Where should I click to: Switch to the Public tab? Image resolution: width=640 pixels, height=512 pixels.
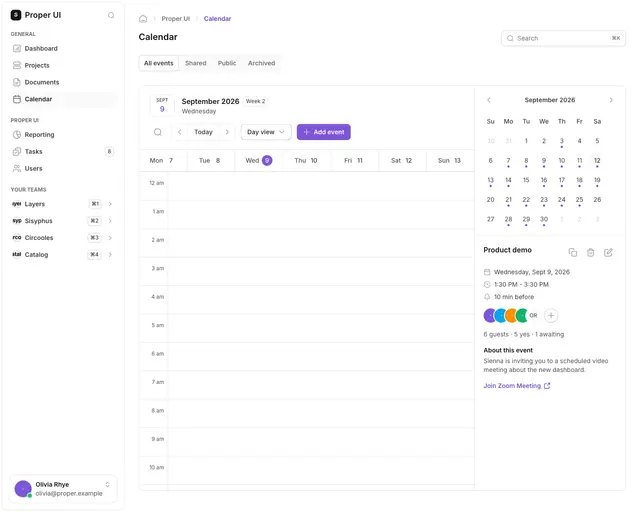[227, 63]
